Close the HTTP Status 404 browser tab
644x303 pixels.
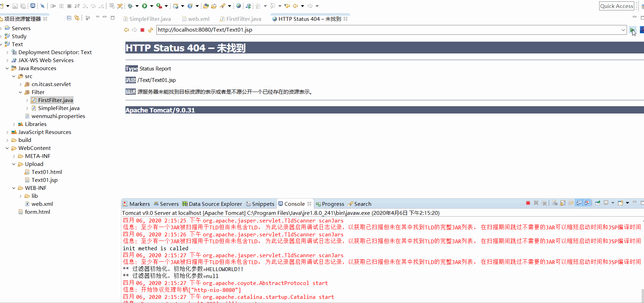coord(345,19)
